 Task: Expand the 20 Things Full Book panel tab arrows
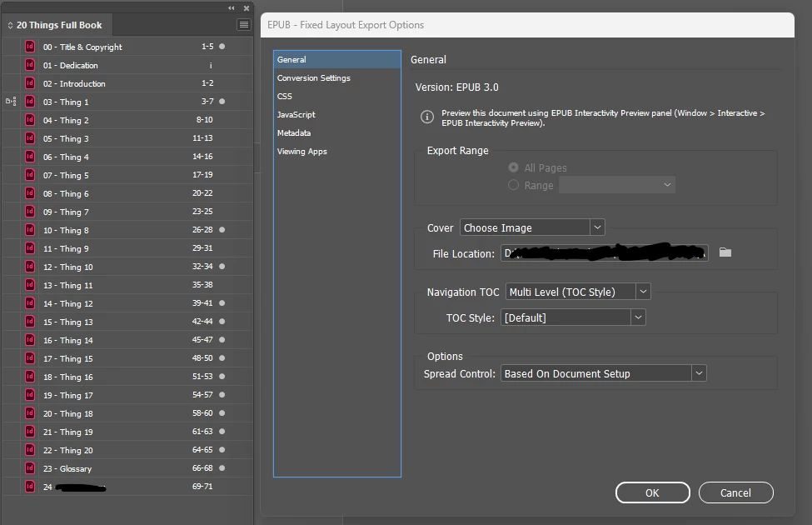click(10, 25)
